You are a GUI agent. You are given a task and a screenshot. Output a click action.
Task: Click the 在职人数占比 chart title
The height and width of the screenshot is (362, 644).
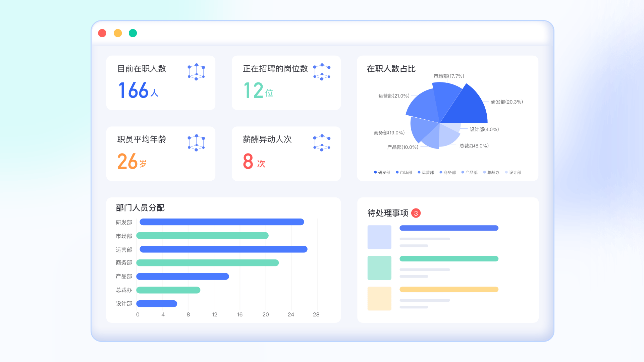click(391, 69)
